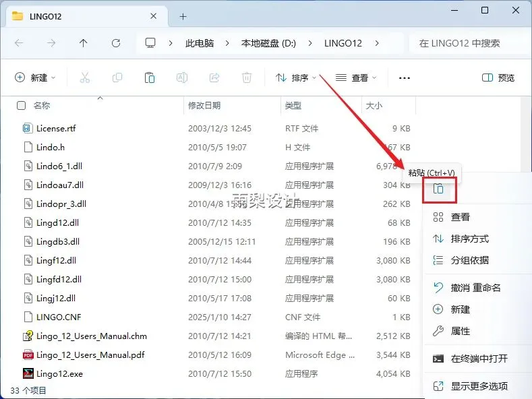Choose 属性 from the context menu
Viewport: 532px width, 399px height.
[478, 331]
